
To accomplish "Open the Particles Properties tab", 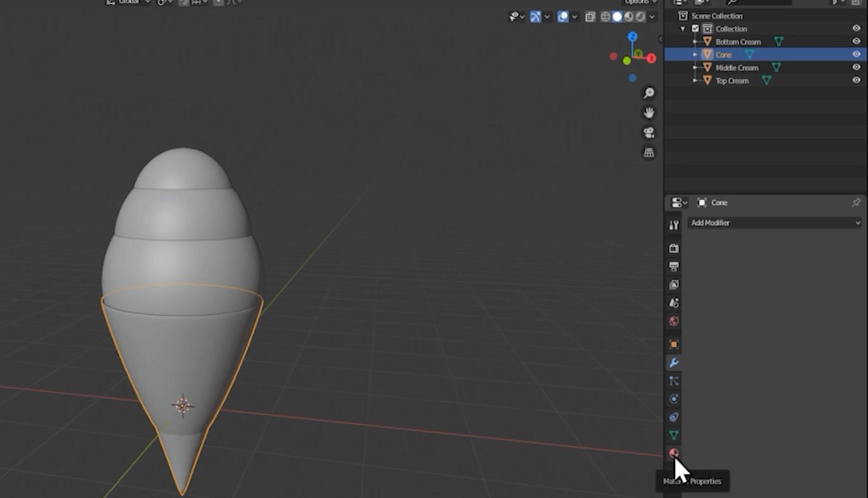I will [674, 381].
